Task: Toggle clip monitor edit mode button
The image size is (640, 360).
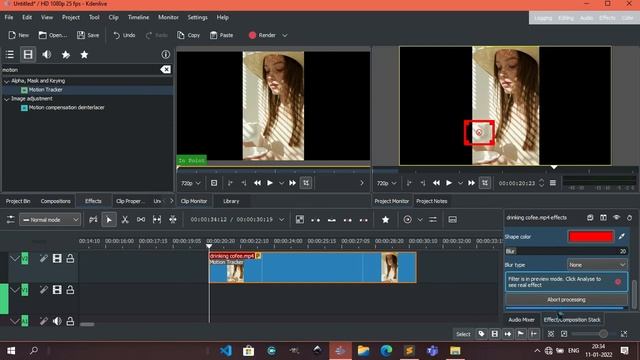Action: pos(306,183)
